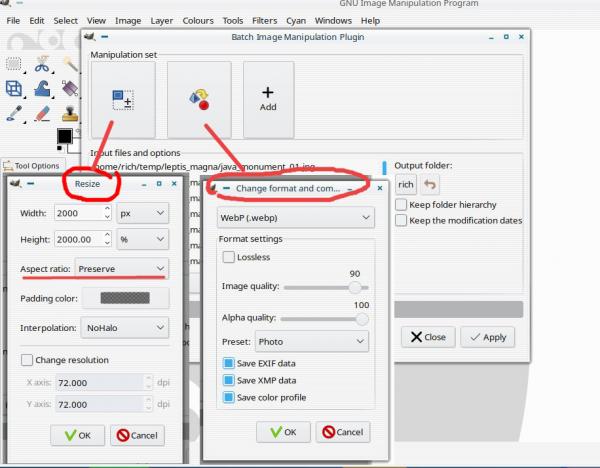Open the Filters menu
This screenshot has height=468, width=600.
(264, 21)
